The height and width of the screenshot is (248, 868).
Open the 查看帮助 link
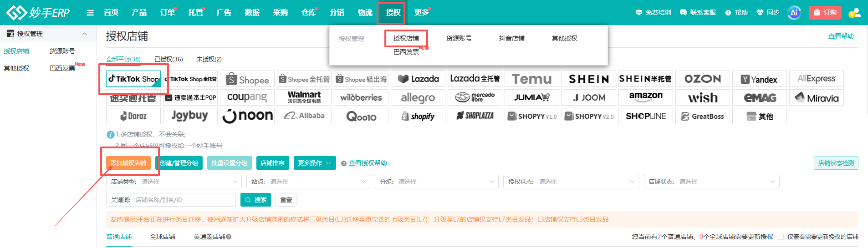[x=841, y=36]
